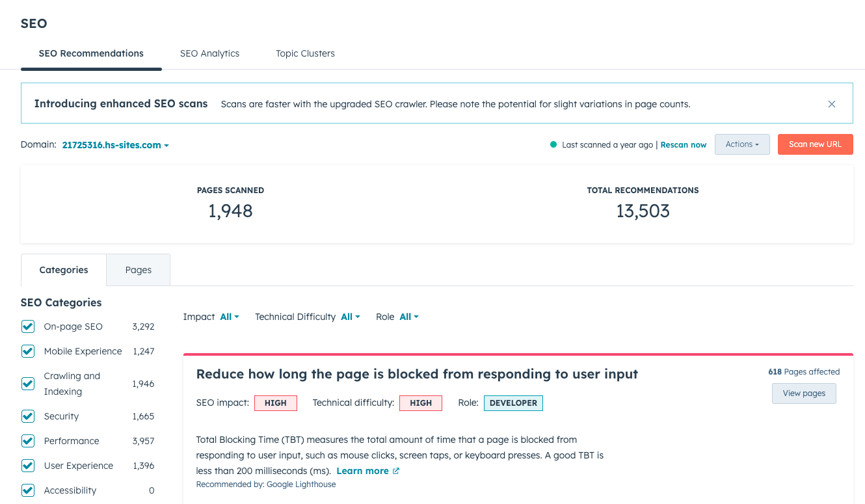Open the Impact filter dropdown
Image resolution: width=865 pixels, height=504 pixels.
click(230, 317)
